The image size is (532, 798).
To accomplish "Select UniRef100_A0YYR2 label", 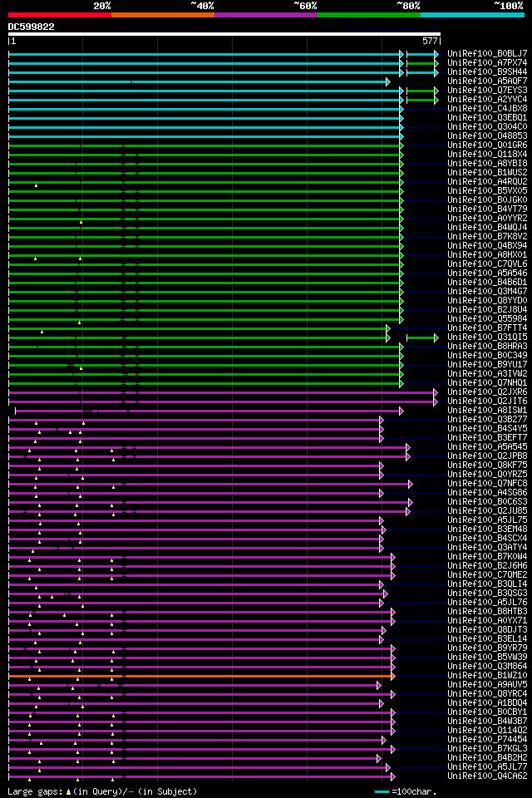I will pyautogui.click(x=487, y=219).
